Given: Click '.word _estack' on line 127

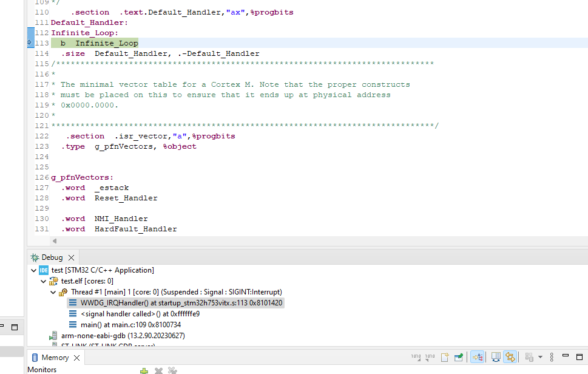Looking at the screenshot, I should point(95,188).
